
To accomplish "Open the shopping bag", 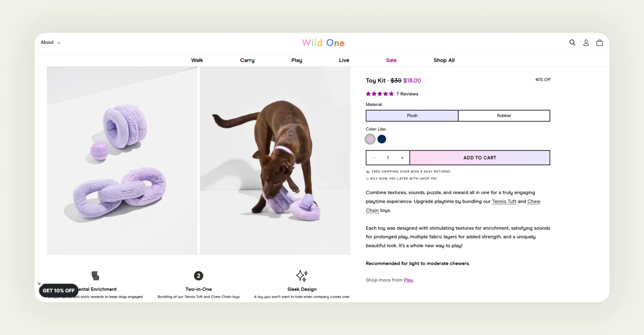I will (x=599, y=43).
